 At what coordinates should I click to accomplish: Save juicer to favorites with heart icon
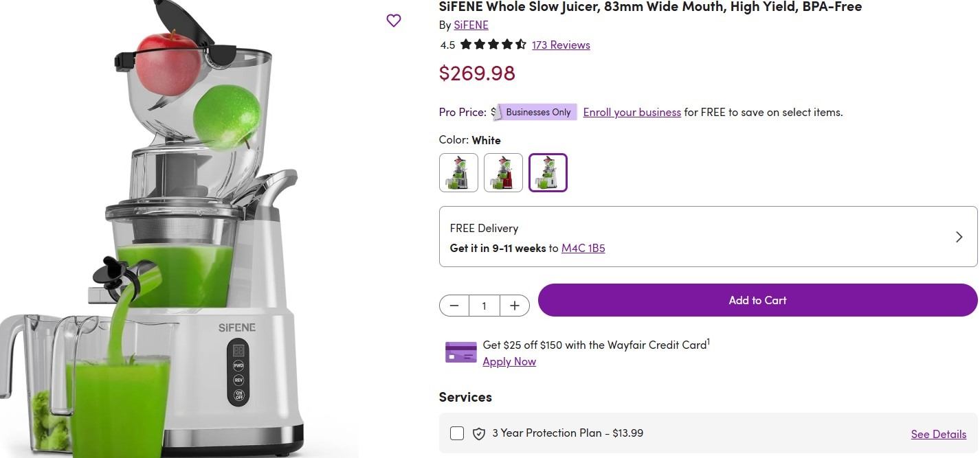point(394,21)
